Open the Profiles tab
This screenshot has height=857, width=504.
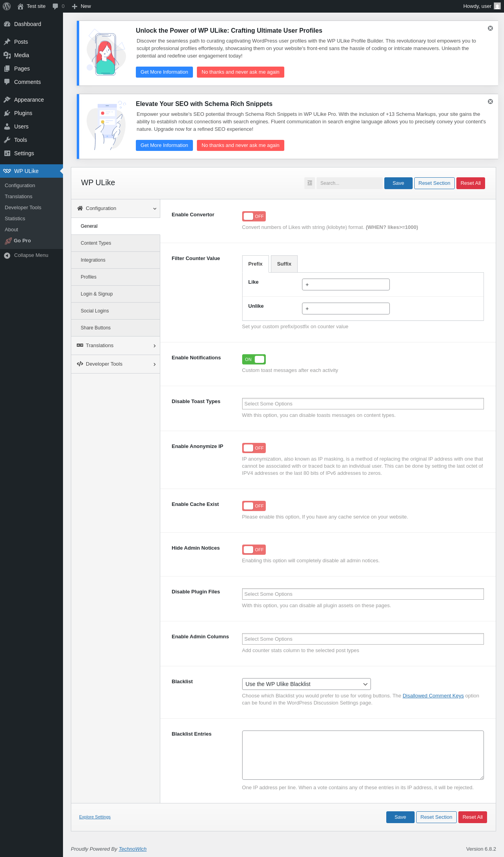(x=115, y=277)
